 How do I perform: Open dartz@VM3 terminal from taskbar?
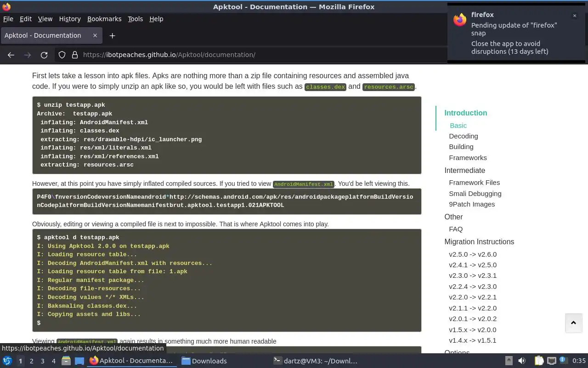point(316,361)
